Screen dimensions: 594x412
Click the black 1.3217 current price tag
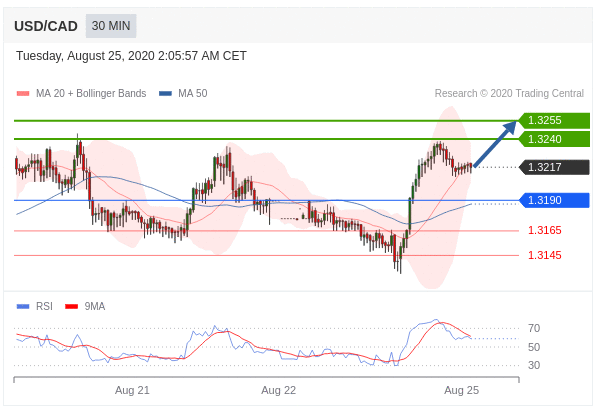point(554,167)
